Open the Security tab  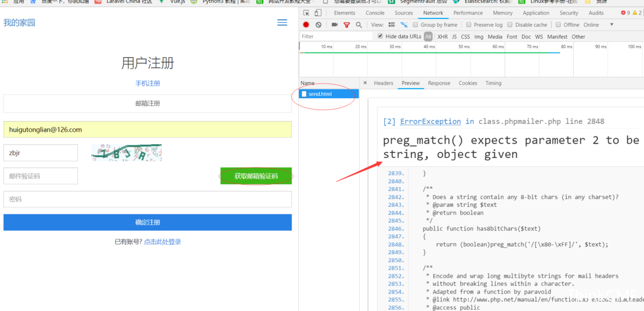point(569,13)
